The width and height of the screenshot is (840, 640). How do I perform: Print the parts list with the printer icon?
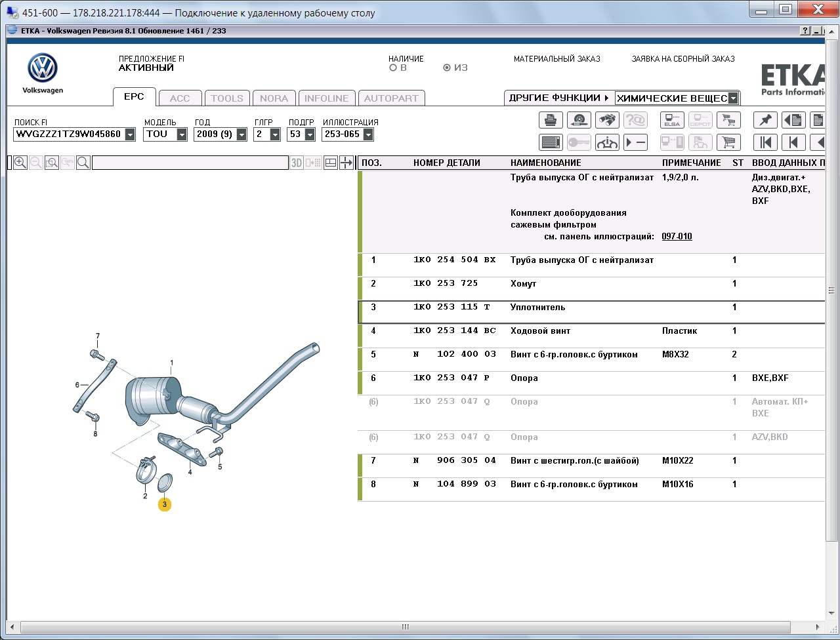pos(551,120)
